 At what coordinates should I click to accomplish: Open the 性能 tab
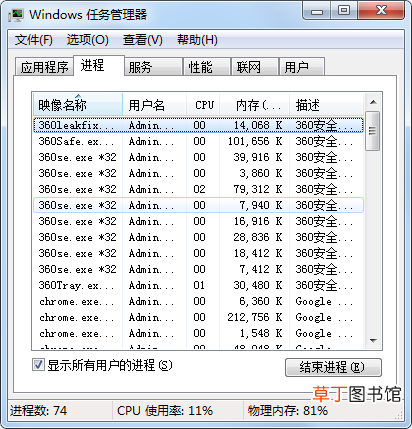pos(207,67)
